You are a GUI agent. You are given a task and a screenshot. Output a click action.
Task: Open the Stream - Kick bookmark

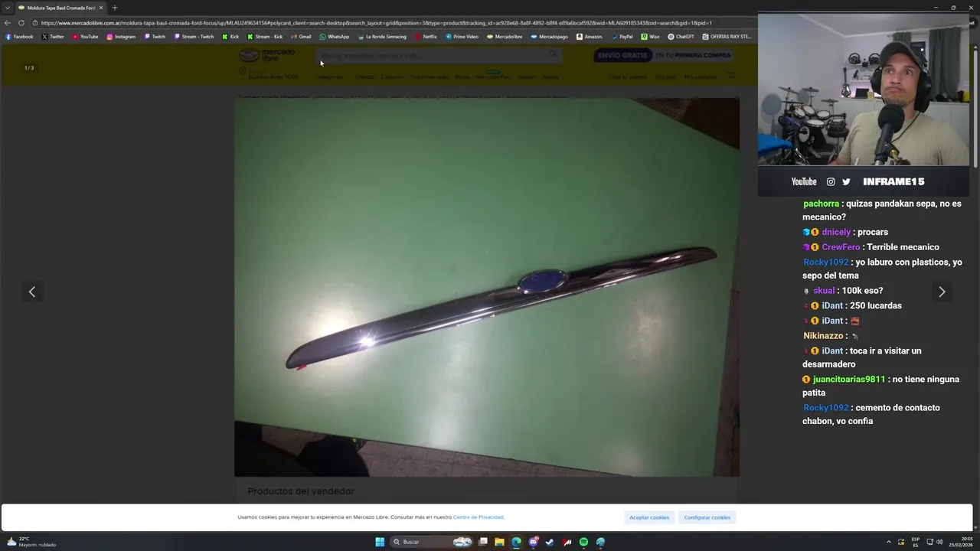coord(265,37)
